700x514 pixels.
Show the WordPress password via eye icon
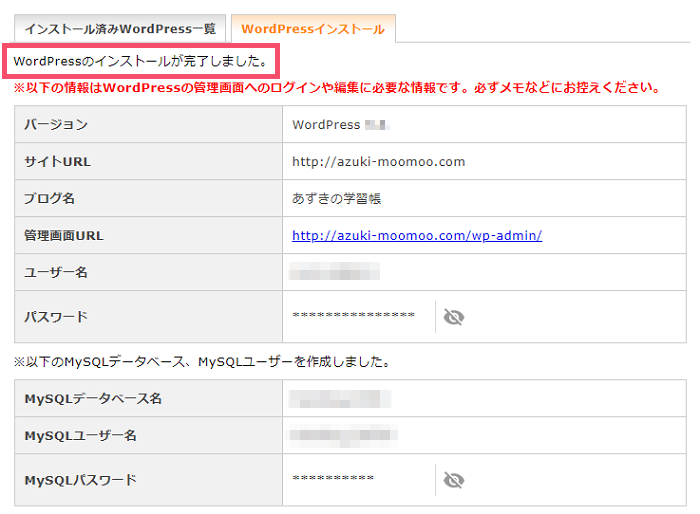point(454,317)
